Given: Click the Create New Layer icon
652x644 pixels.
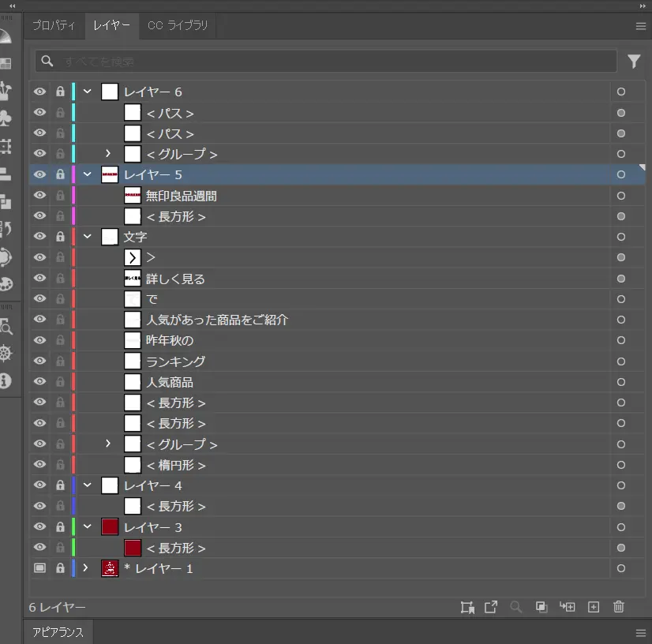Looking at the screenshot, I should (x=594, y=607).
